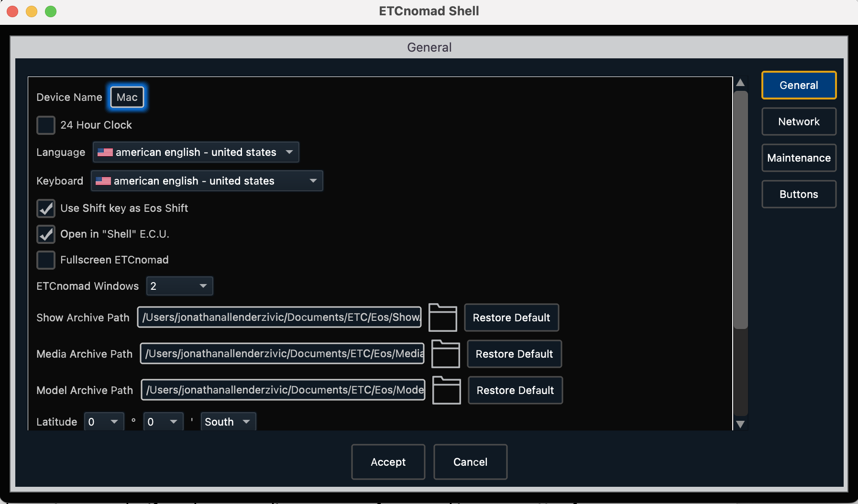Click the American flag in Language dropdown
Viewport: 858px width, 504px height.
coord(104,152)
